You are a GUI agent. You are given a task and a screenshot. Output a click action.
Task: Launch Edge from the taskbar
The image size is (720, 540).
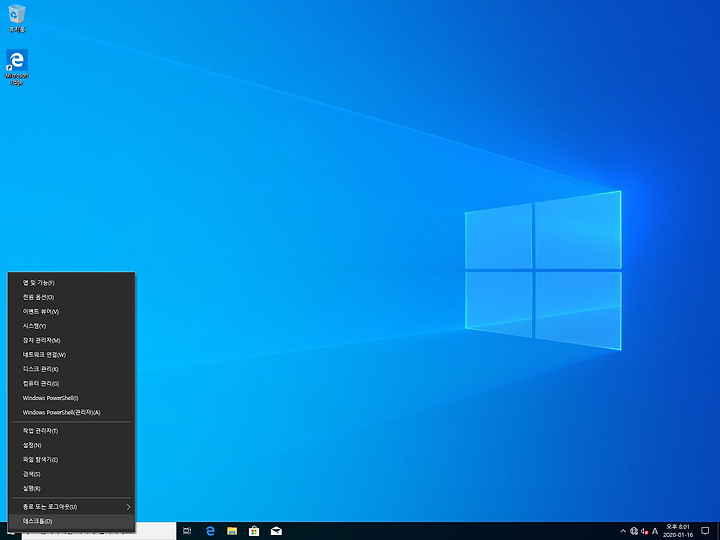(210, 531)
